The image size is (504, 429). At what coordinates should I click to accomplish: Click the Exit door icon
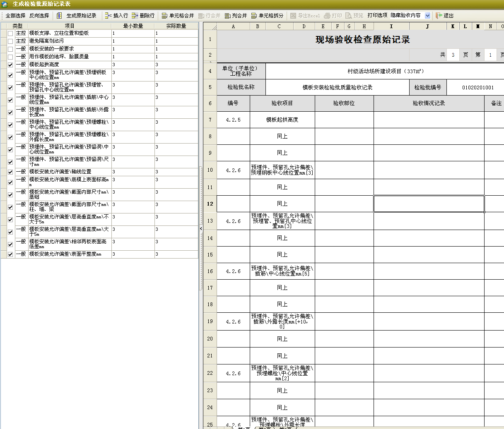click(439, 16)
